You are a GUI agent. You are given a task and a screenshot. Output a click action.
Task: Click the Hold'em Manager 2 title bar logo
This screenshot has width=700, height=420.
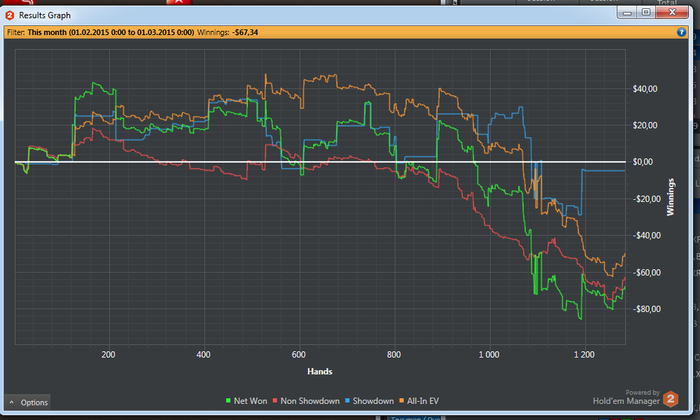(9, 15)
